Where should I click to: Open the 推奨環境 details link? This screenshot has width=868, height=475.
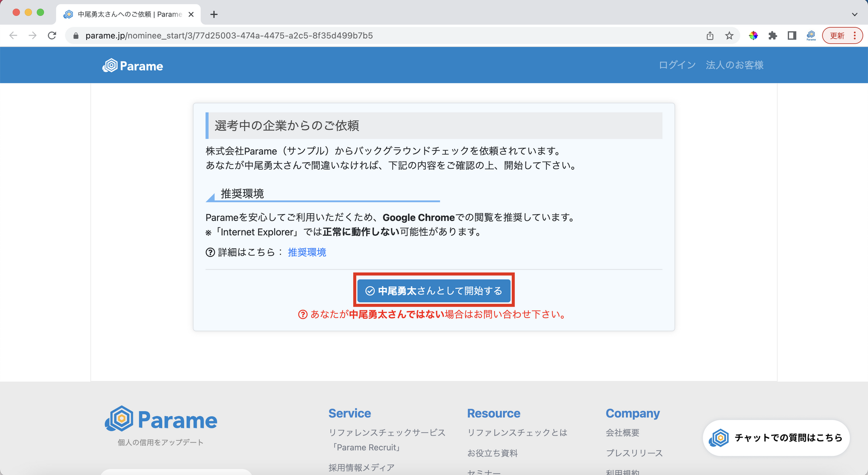[307, 252]
